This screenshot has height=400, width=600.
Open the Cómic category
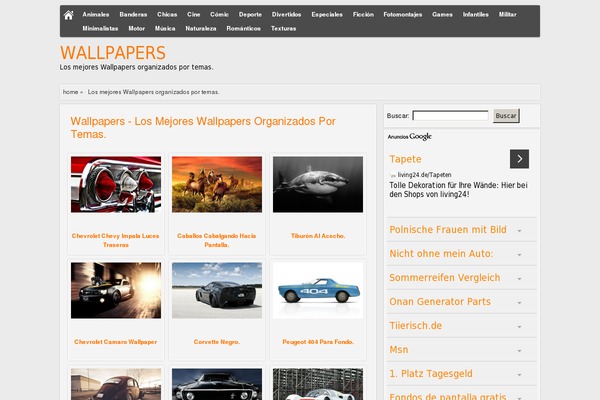coord(219,15)
